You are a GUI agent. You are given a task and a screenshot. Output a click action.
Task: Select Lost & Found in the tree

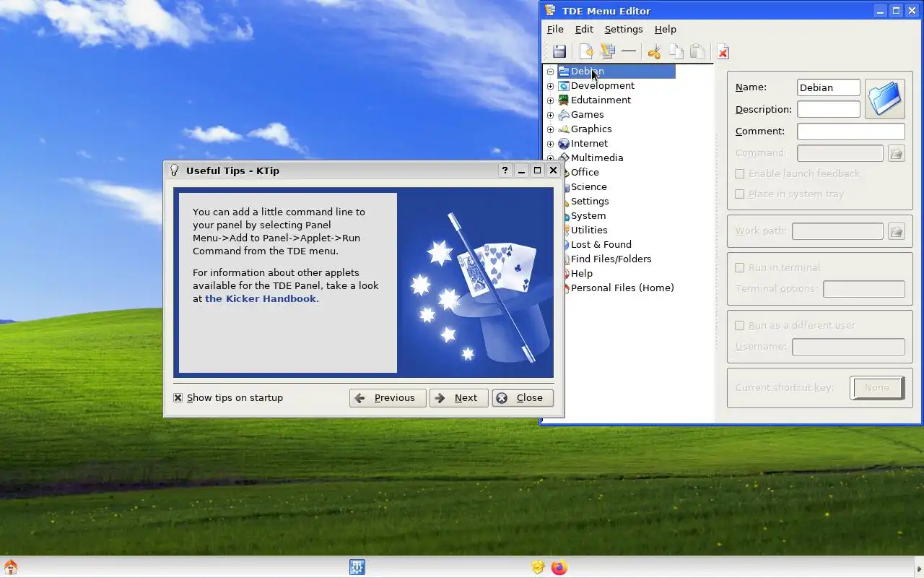601,245
